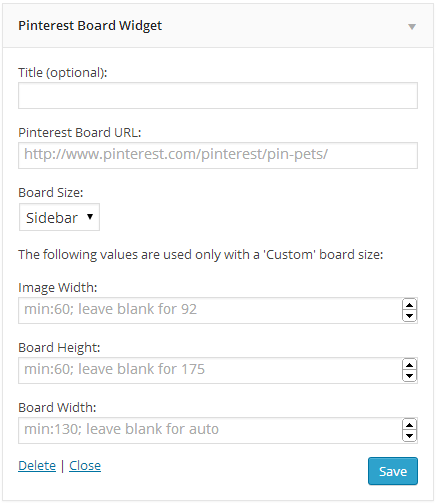438x503 pixels.
Task: Click the Pinterest Board Widget title bar
Action: (x=218, y=26)
